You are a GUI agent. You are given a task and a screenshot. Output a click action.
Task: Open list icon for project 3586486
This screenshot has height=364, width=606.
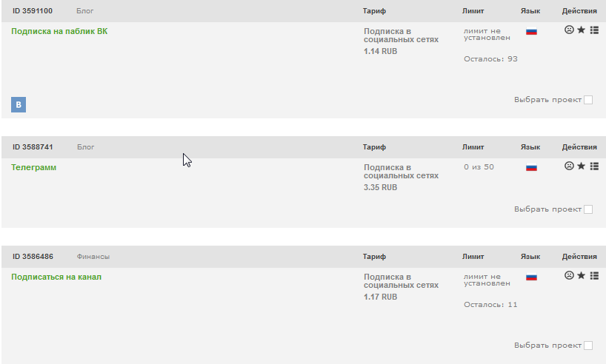[594, 276]
